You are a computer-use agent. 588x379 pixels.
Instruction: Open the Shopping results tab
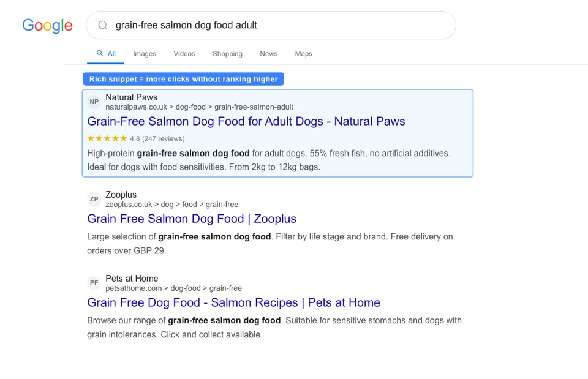coord(227,54)
